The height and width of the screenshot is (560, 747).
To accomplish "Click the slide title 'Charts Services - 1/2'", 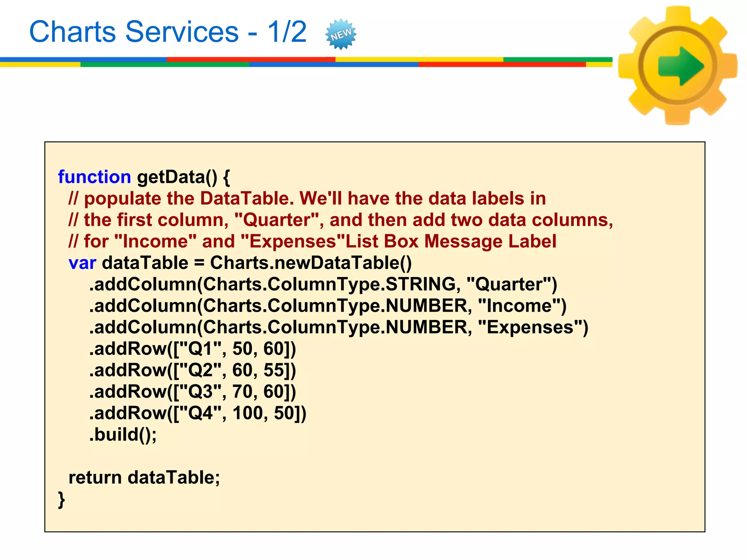I will pos(168,32).
